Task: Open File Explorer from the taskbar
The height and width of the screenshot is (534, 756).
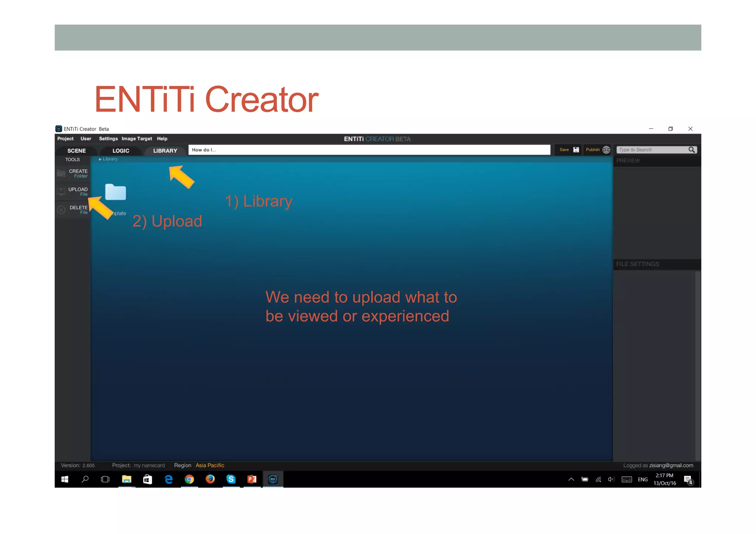Action: click(126, 479)
